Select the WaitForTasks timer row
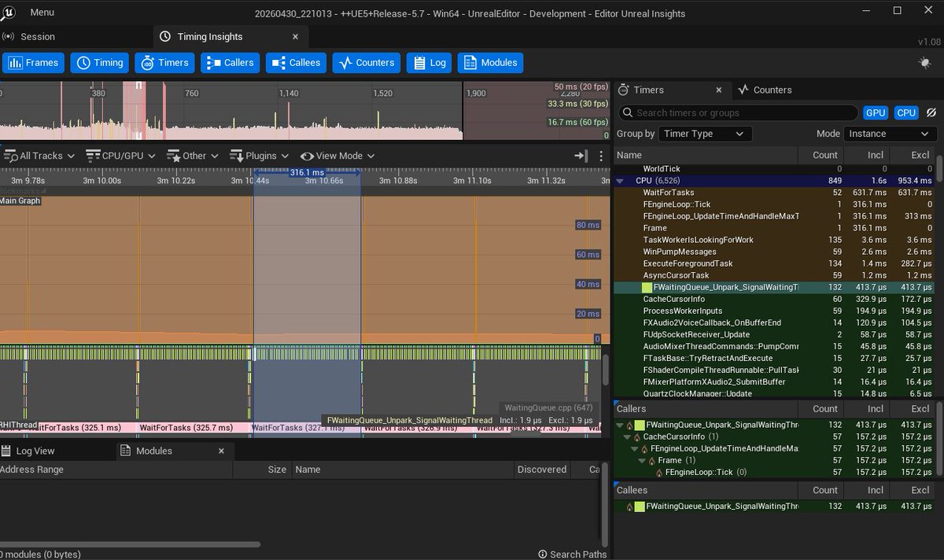This screenshot has height=560, width=944. [775, 192]
